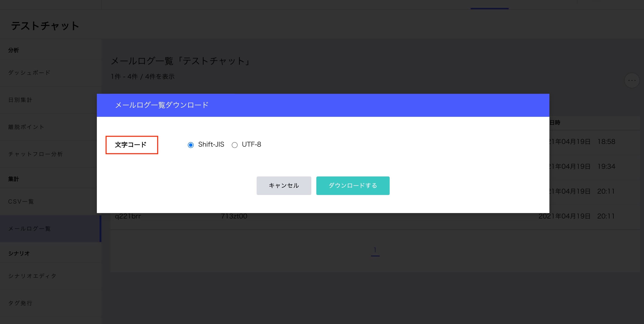This screenshot has height=324, width=644.
Task: Open シナリオエディタ in the sidebar
Action: 51,276
